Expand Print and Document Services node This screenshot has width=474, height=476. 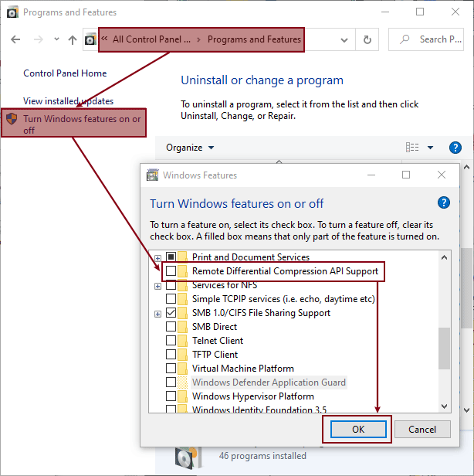[x=157, y=258]
